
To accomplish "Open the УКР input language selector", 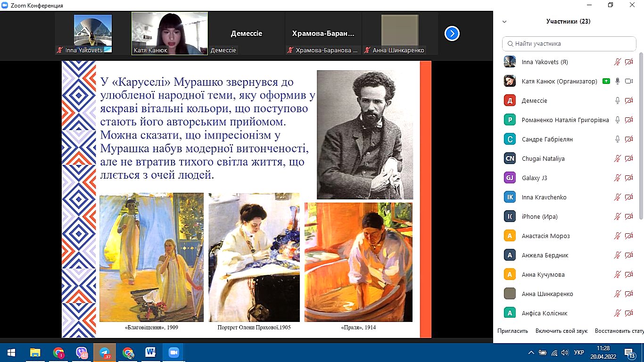I will click(x=579, y=353).
